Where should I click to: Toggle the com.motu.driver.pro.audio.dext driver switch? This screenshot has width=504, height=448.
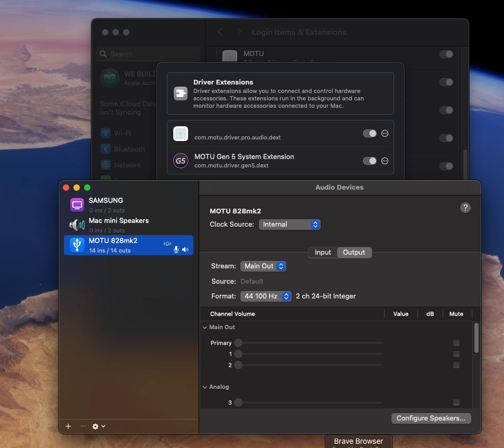tap(370, 133)
